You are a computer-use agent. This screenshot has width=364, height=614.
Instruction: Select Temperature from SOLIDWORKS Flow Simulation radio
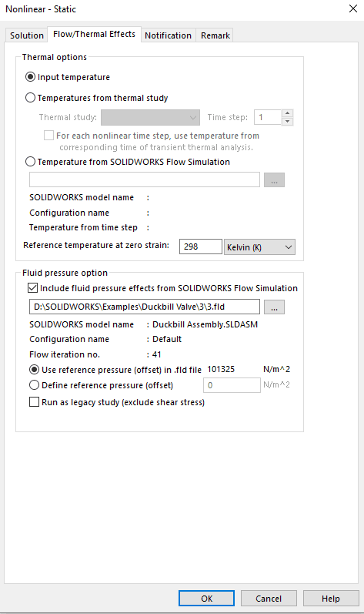tap(30, 162)
